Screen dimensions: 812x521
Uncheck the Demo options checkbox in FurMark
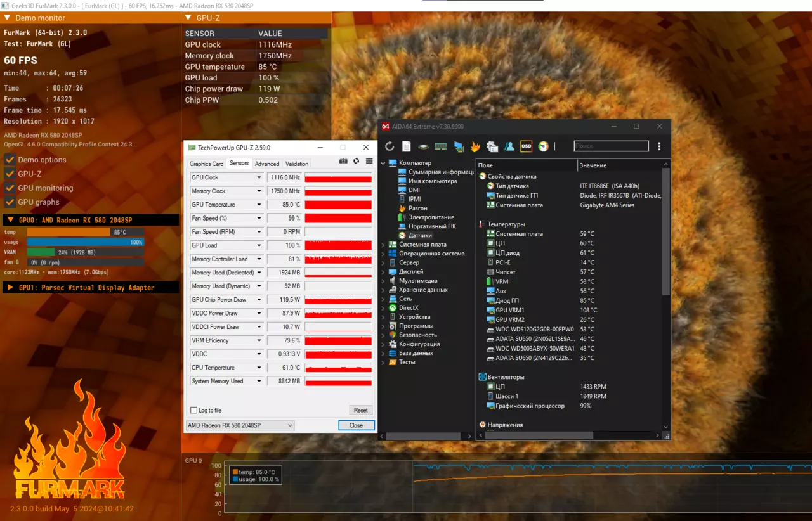coord(10,160)
